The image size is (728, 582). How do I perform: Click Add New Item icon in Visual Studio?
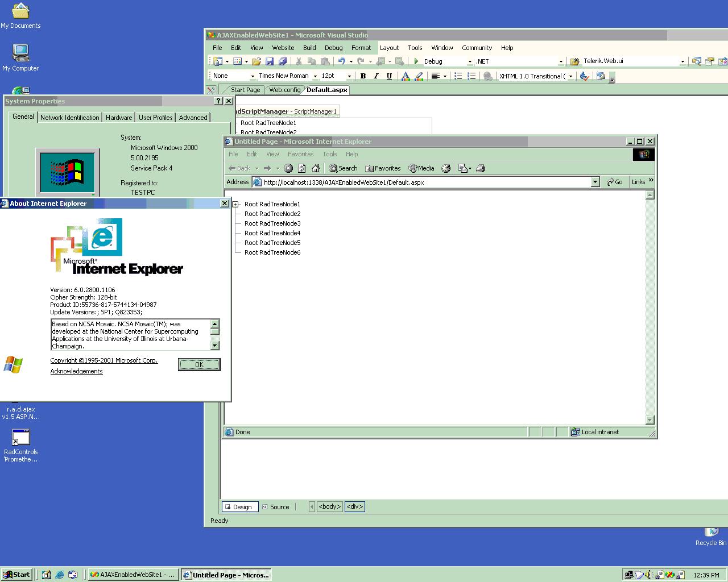click(238, 61)
